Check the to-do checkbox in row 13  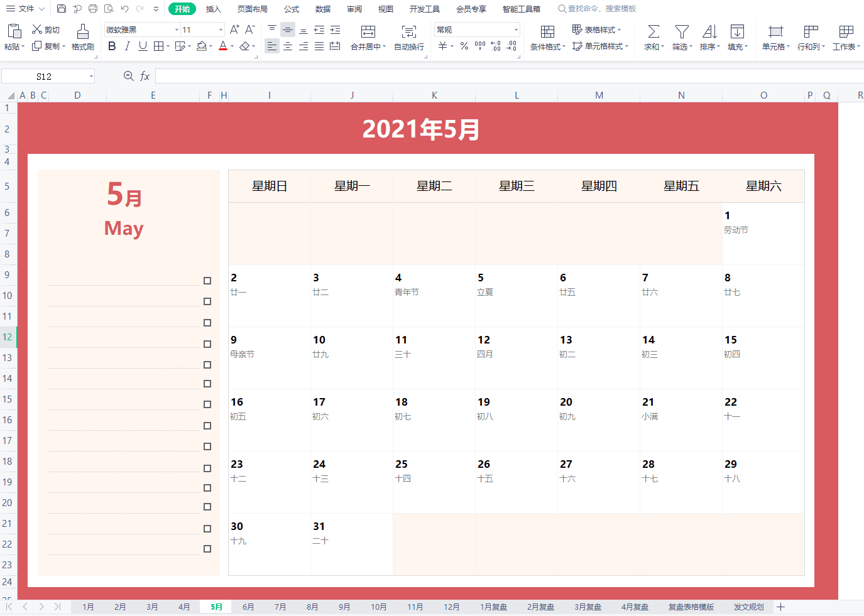[207, 365]
